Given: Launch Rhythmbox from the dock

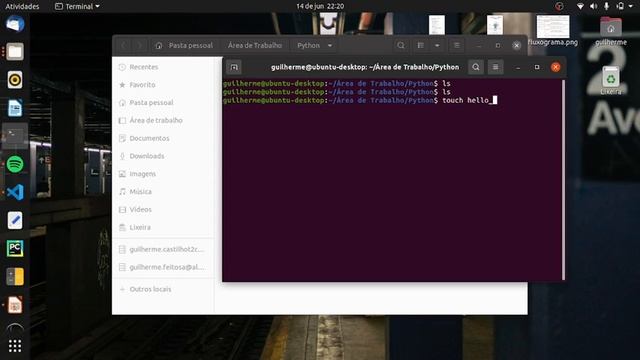Looking at the screenshot, I should pos(15,80).
